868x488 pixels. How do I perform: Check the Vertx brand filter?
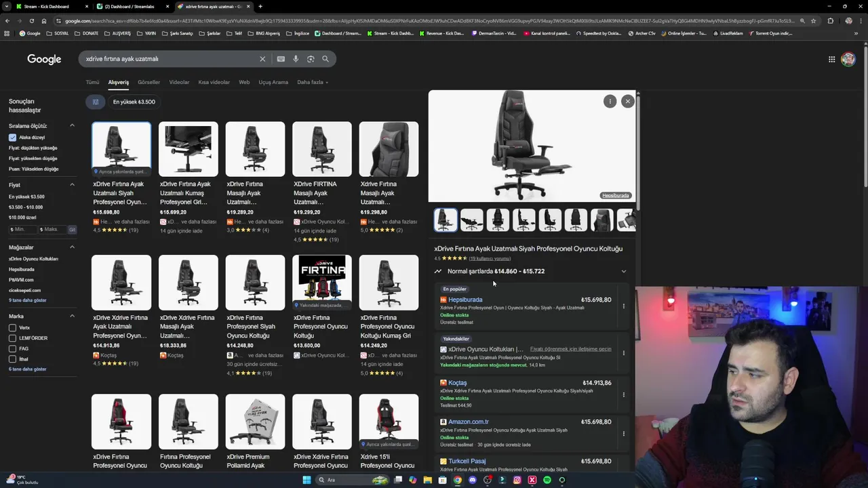(x=12, y=327)
